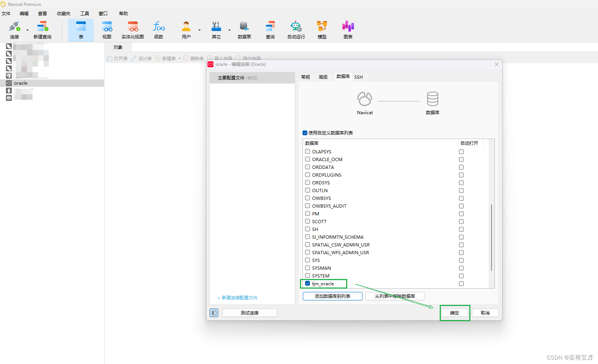The image size is (598, 364).
Task: Click the Design Table (设计表) icon
Action: pyautogui.click(x=134, y=58)
